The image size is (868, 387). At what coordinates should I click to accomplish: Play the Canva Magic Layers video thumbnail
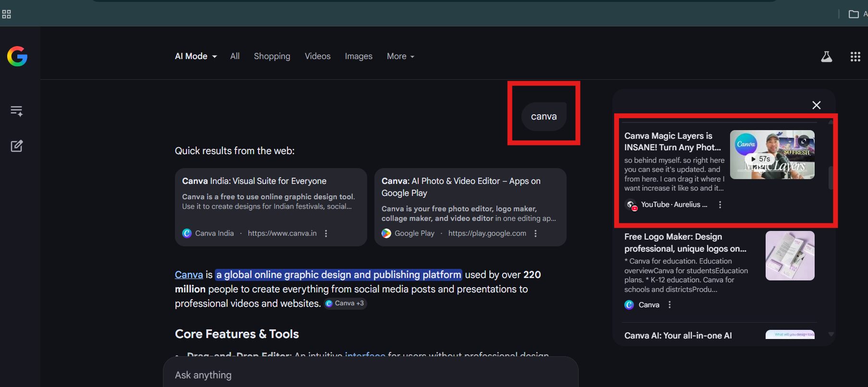(x=772, y=155)
